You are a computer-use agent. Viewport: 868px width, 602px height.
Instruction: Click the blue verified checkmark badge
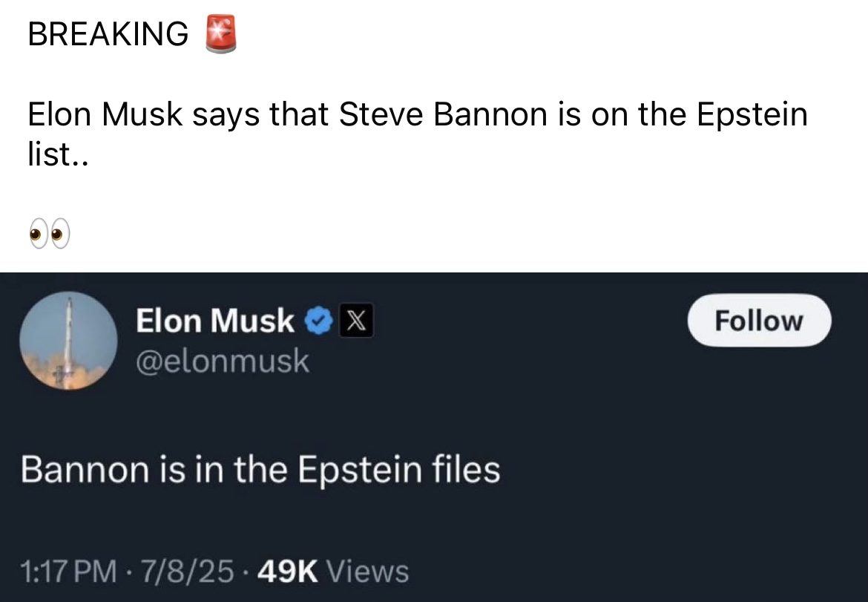[318, 321]
